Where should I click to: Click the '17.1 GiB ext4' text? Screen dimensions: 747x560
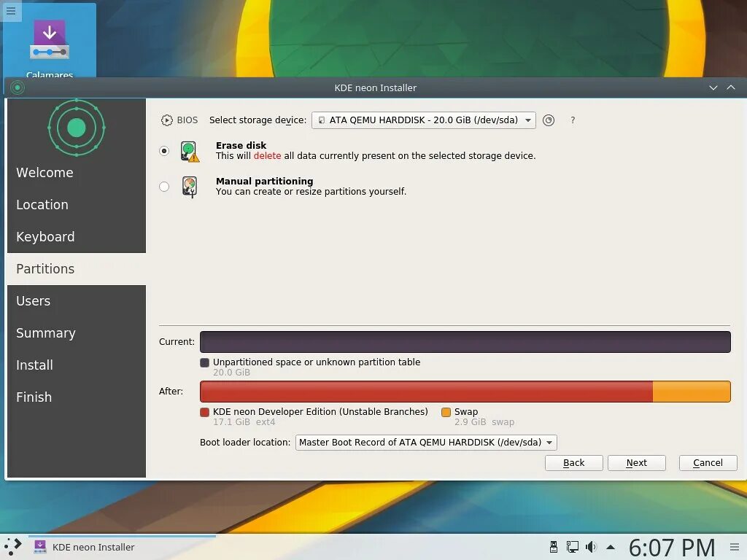pyautogui.click(x=244, y=422)
